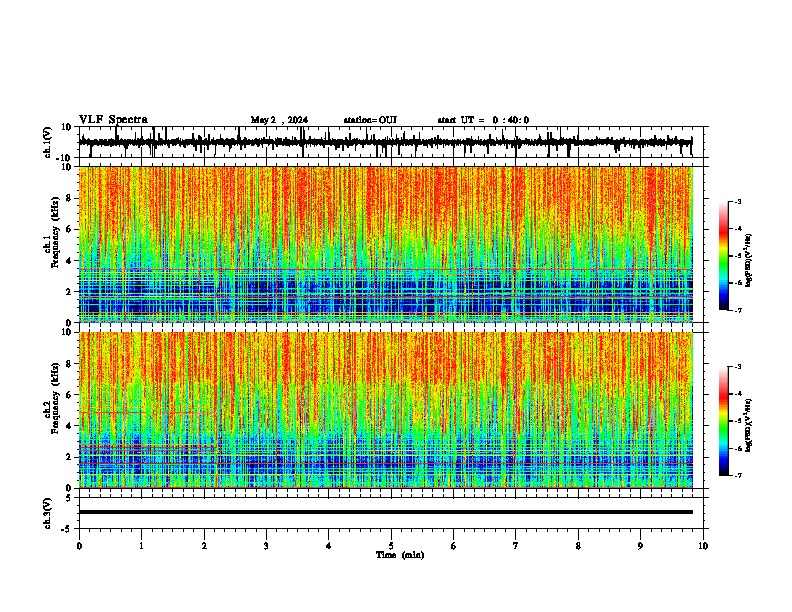This screenshot has width=792, height=612.
Task: Click time axis tick label '3'
Action: [x=266, y=546]
